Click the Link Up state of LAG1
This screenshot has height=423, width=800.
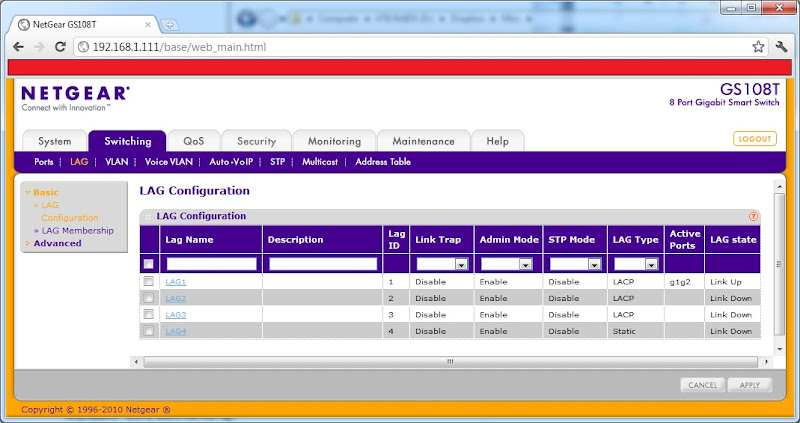click(726, 282)
